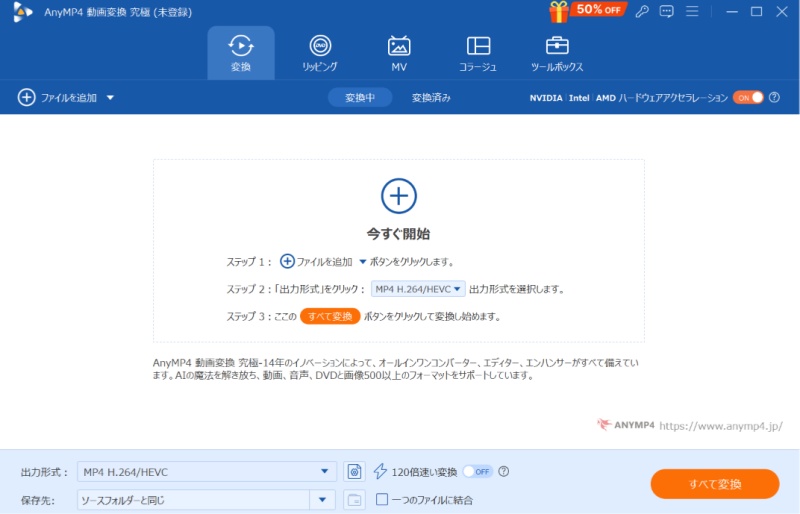Open the hamburger menu icon

pyautogui.click(x=692, y=11)
